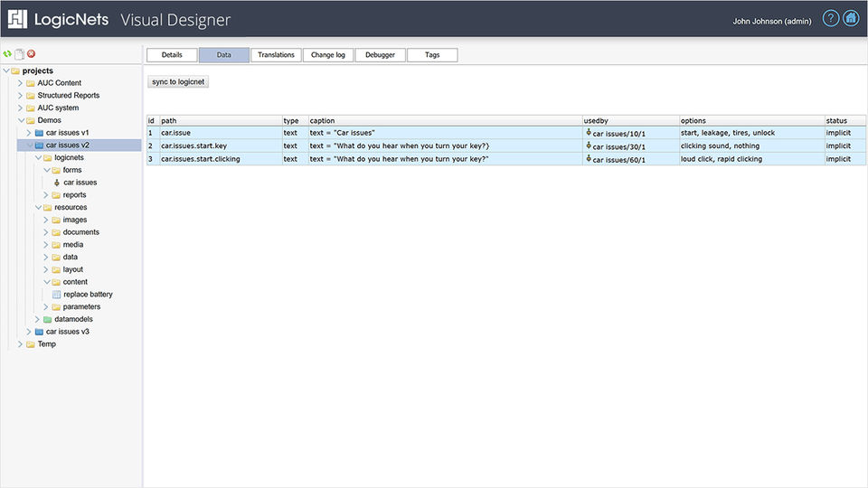Screen dimensions: 868x488
Task: Select the forms folder in tree
Action: tap(72, 170)
